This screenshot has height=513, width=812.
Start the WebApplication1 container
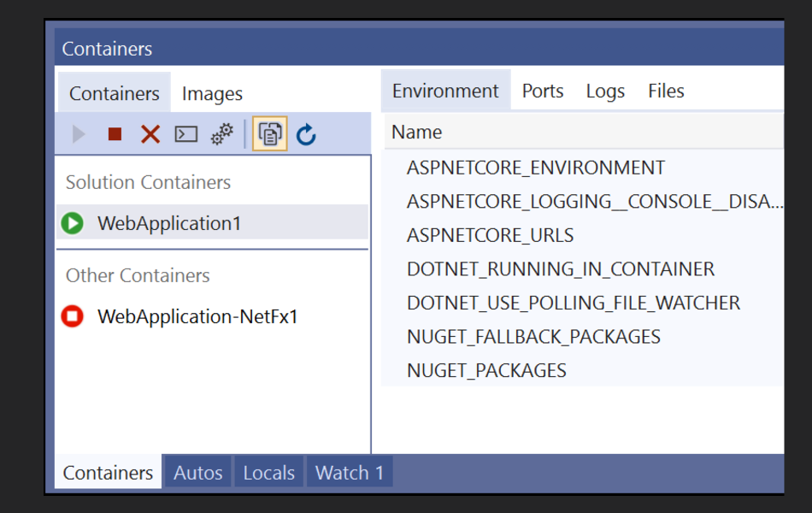[78, 133]
